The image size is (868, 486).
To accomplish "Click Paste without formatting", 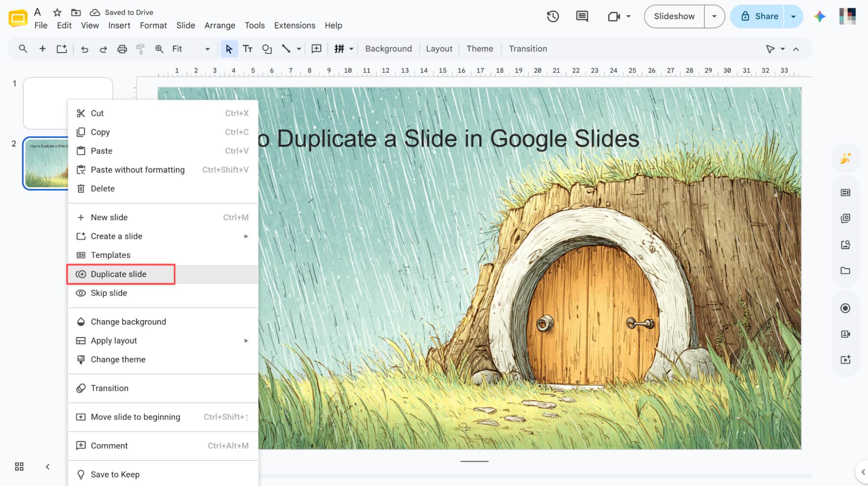I will (163, 170).
